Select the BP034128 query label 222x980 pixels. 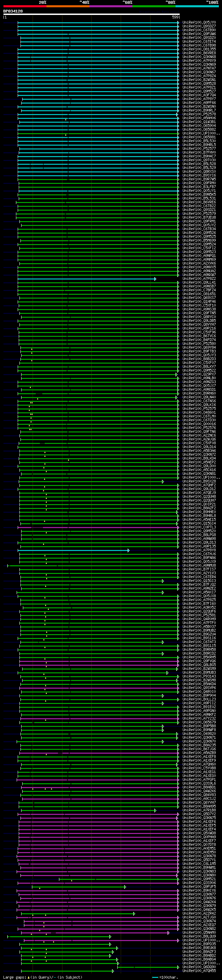(13, 11)
